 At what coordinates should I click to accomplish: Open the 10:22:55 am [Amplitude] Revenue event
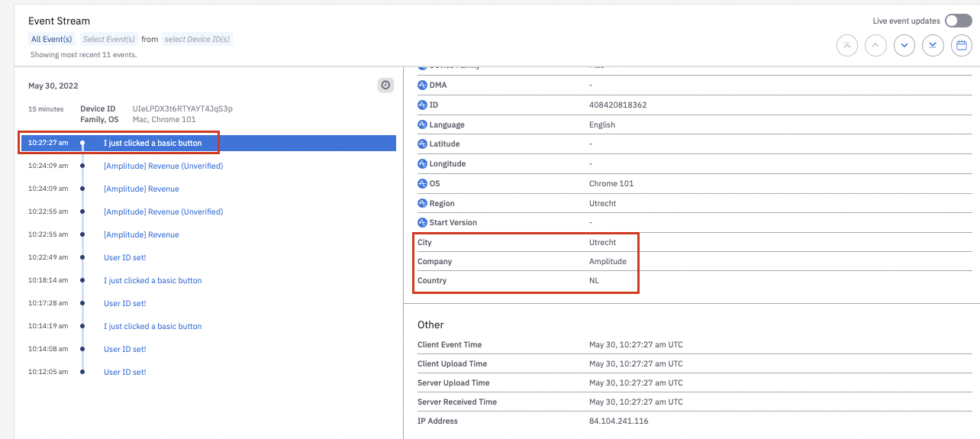coord(141,234)
